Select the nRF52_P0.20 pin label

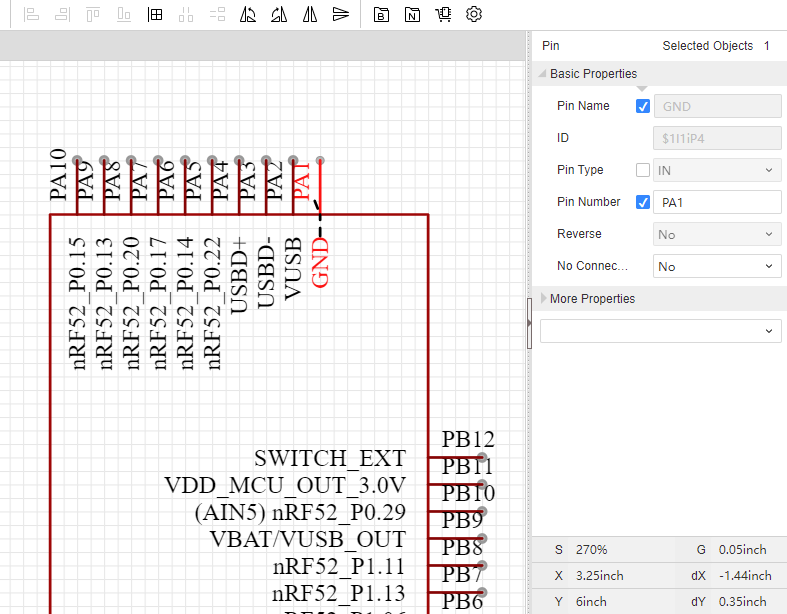click(130, 304)
